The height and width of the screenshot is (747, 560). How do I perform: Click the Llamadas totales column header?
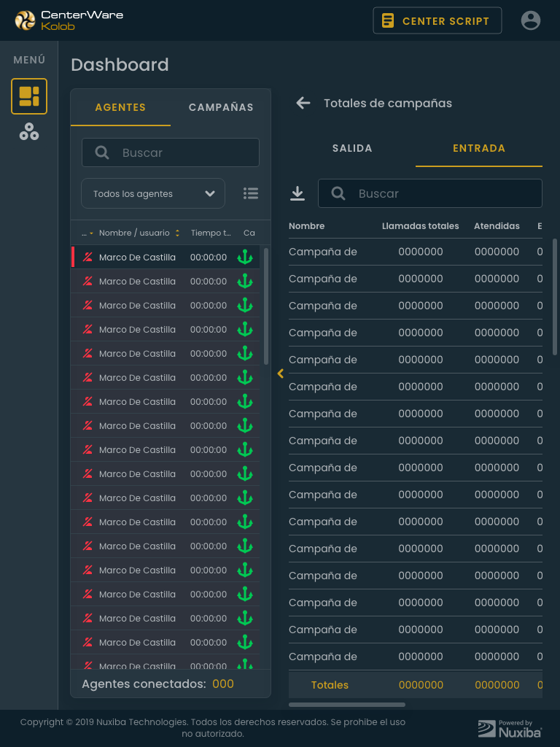click(421, 226)
